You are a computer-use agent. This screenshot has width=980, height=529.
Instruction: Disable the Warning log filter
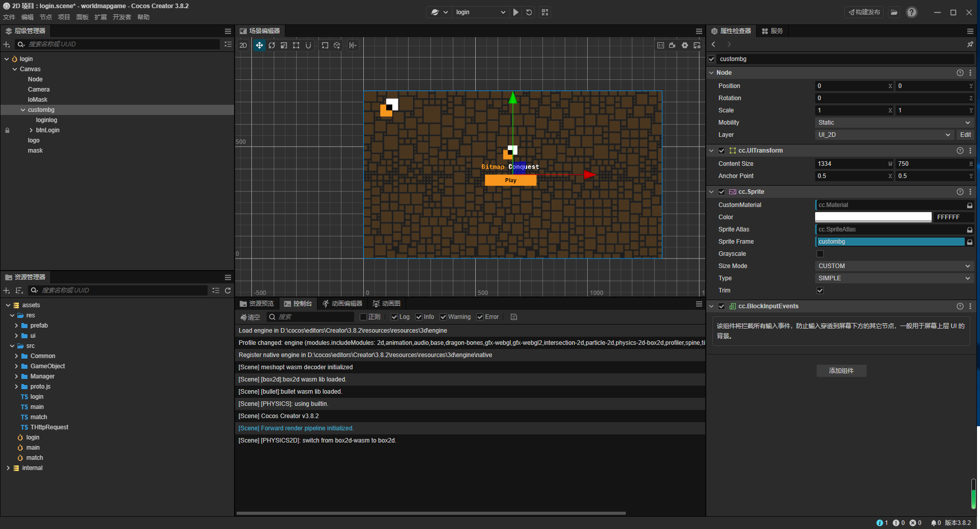(x=443, y=317)
